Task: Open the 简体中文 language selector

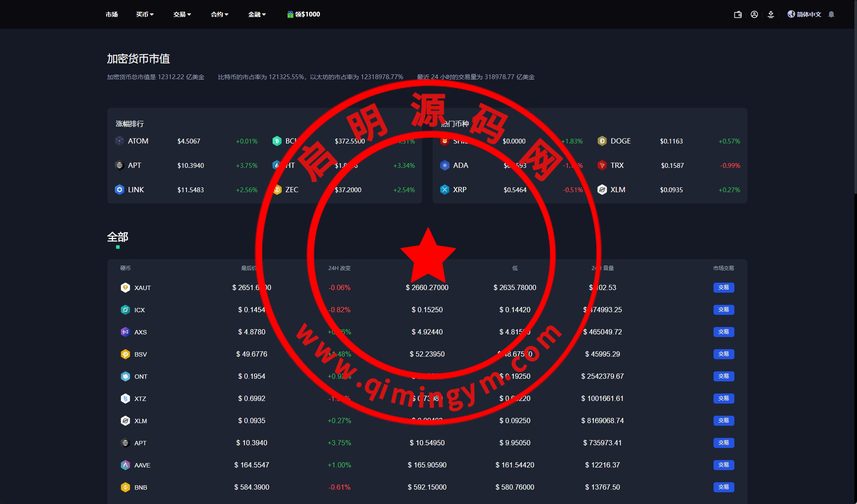Action: coord(804,14)
